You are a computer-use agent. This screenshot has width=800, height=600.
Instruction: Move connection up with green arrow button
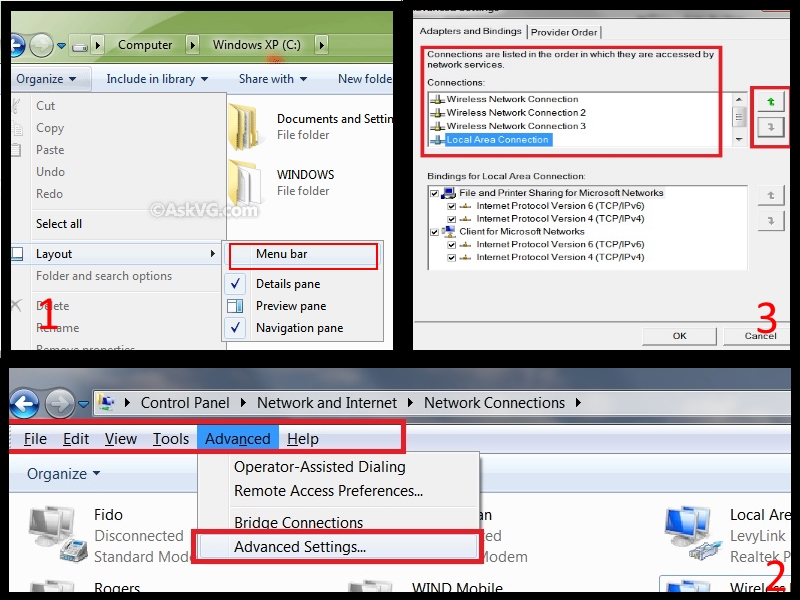770,102
